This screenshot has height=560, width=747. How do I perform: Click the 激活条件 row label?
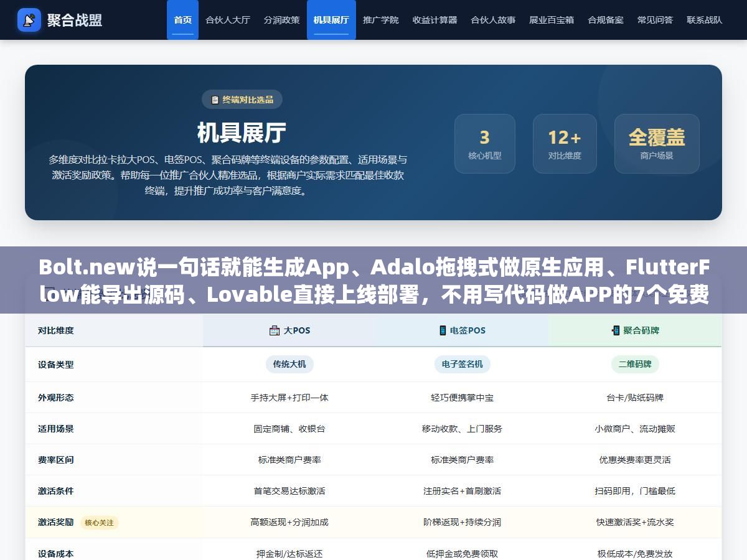[x=56, y=491]
